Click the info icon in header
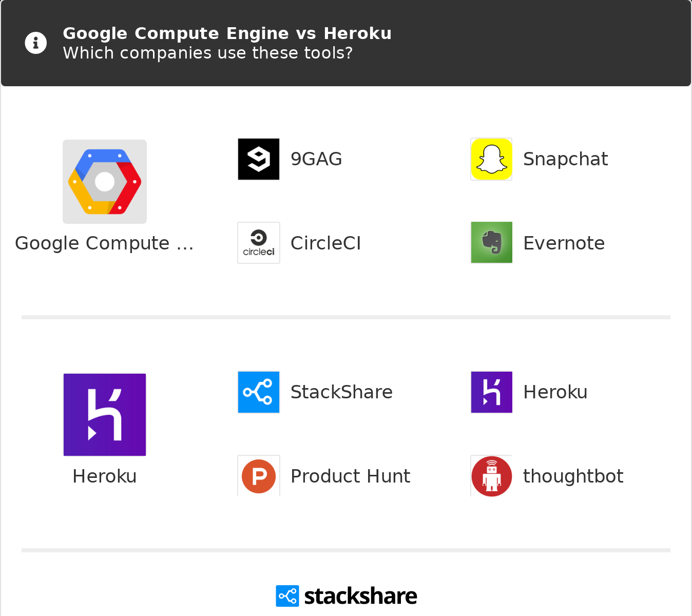This screenshot has width=692, height=616. click(36, 43)
